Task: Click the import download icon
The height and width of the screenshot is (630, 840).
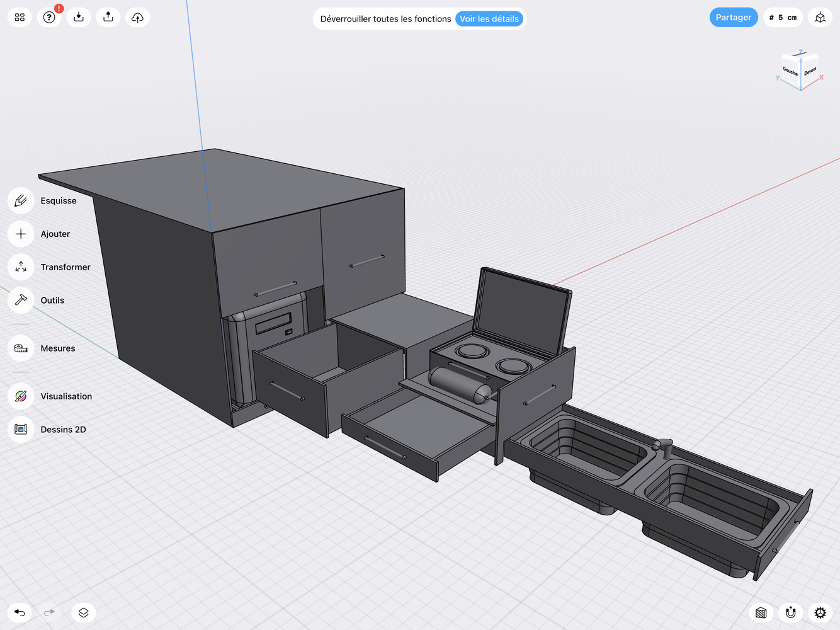Action: point(79,18)
